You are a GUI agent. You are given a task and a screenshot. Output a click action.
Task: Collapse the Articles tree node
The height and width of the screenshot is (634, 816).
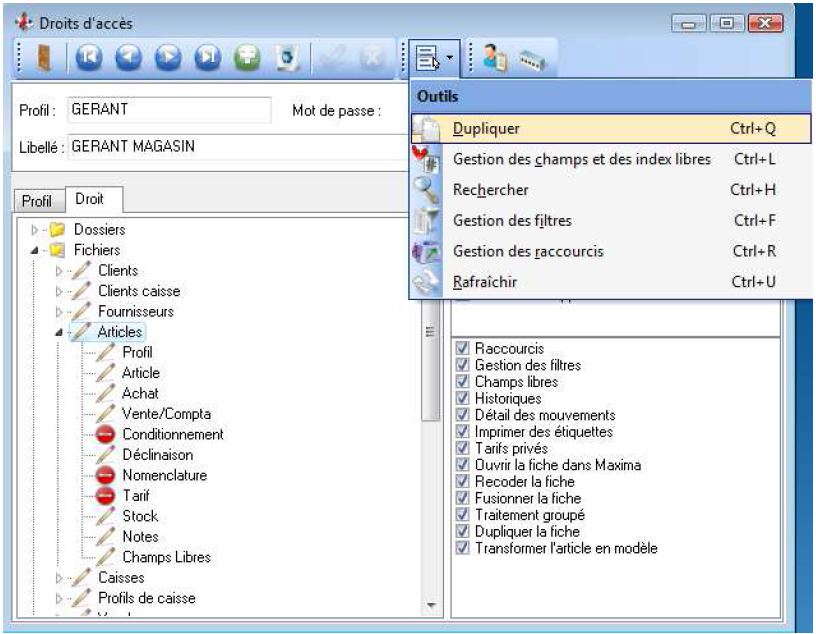59,332
